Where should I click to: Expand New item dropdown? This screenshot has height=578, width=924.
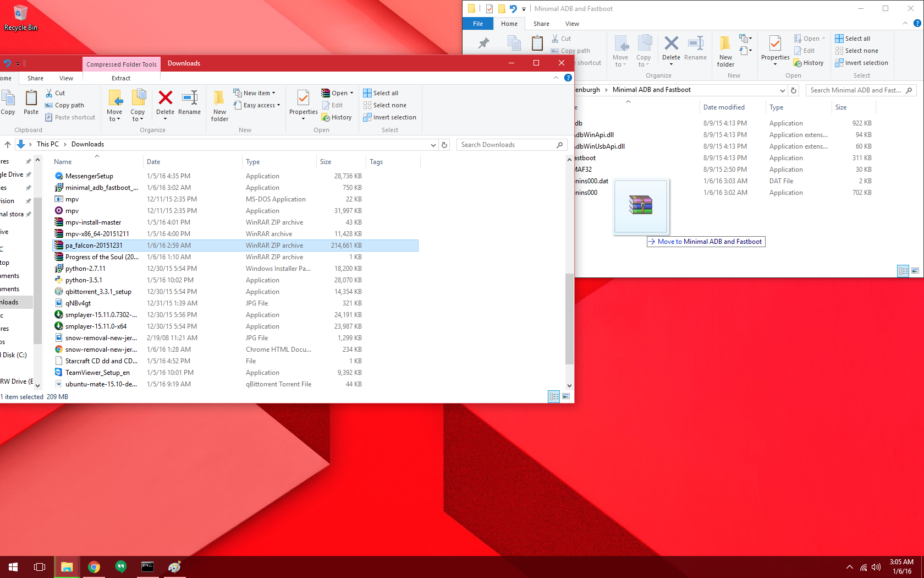click(273, 93)
